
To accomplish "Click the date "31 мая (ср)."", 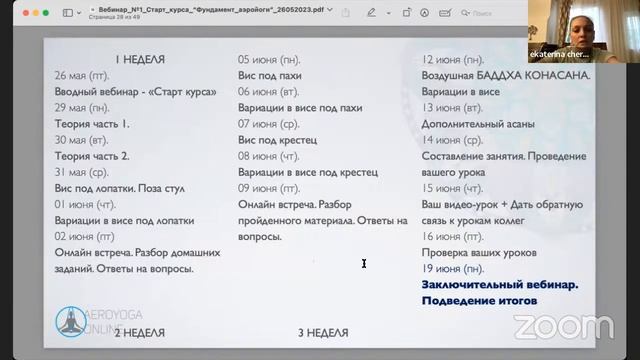I will coord(82,173).
